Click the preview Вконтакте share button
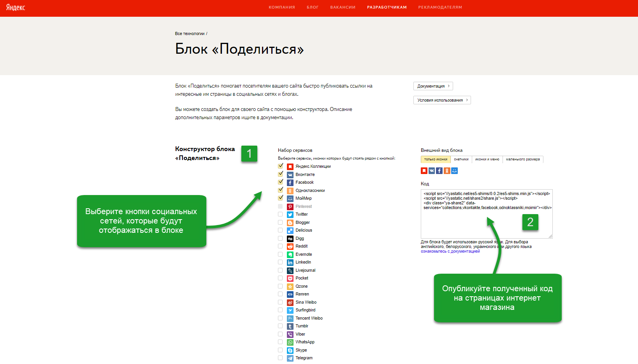 pyautogui.click(x=432, y=171)
